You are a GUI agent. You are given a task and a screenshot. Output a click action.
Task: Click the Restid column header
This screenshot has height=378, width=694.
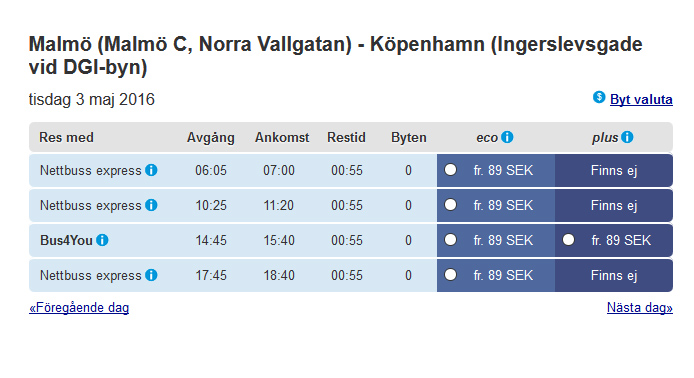tap(347, 138)
